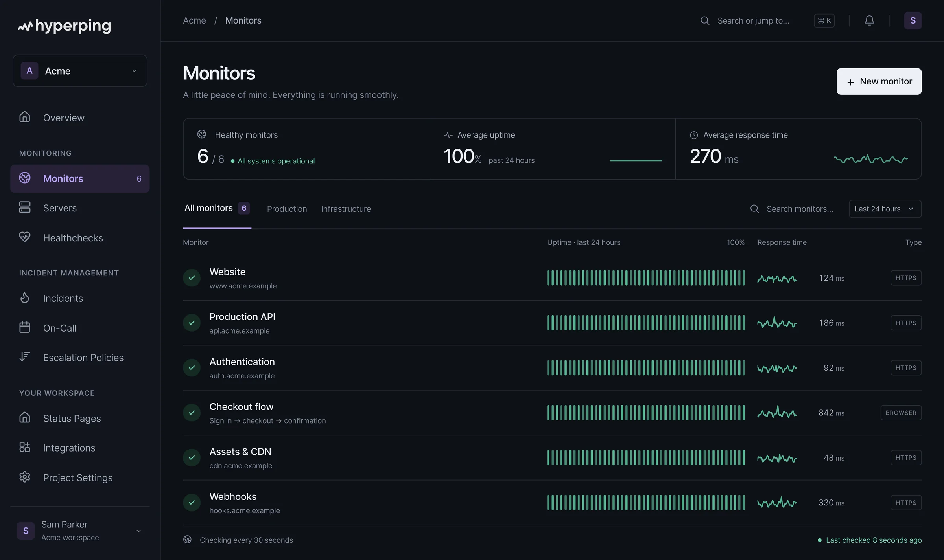Image resolution: width=944 pixels, height=560 pixels.
Task: Click the hooks.acme.example URL text
Action: coord(245,510)
